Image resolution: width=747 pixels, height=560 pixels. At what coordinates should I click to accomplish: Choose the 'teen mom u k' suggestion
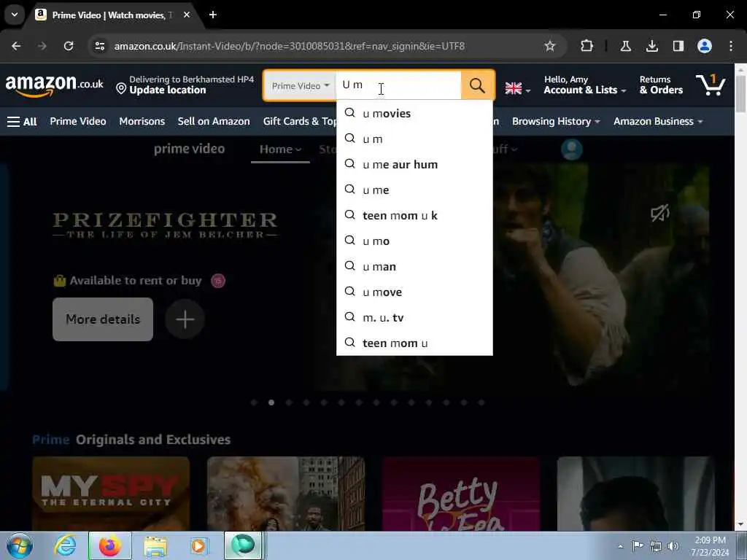tap(414, 215)
